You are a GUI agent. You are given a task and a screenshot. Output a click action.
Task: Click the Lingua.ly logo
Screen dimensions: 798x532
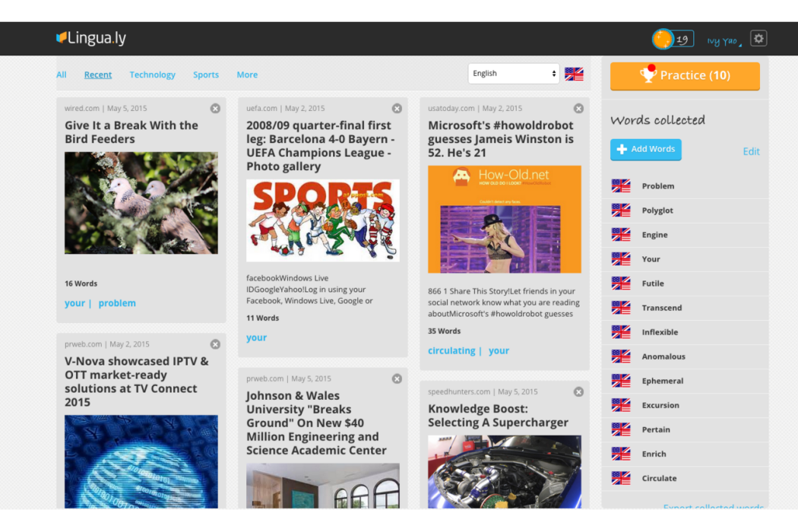click(x=91, y=38)
